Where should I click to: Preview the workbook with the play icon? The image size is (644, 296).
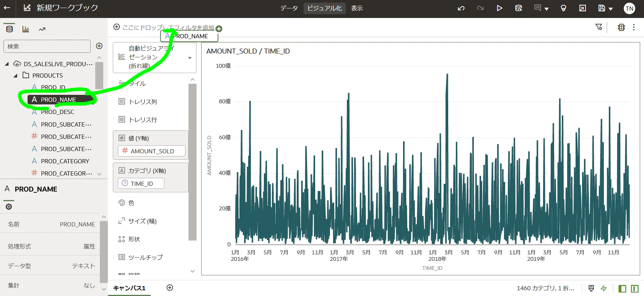[499, 8]
